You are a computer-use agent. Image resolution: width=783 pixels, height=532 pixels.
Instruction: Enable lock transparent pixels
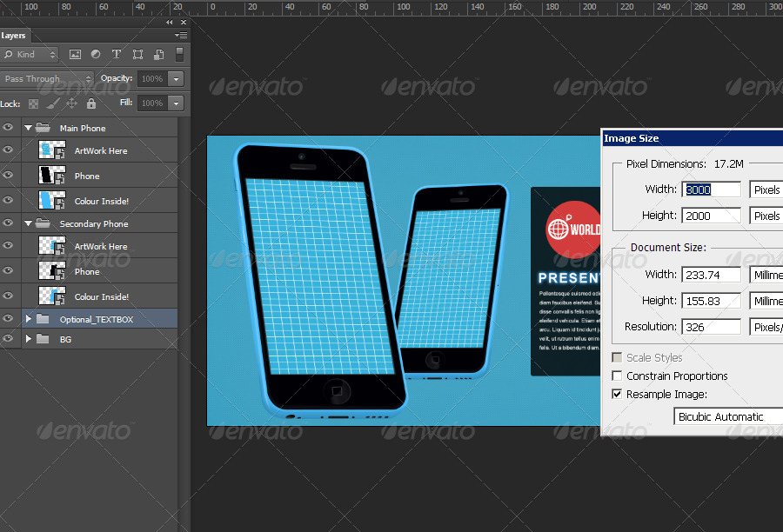[x=35, y=103]
